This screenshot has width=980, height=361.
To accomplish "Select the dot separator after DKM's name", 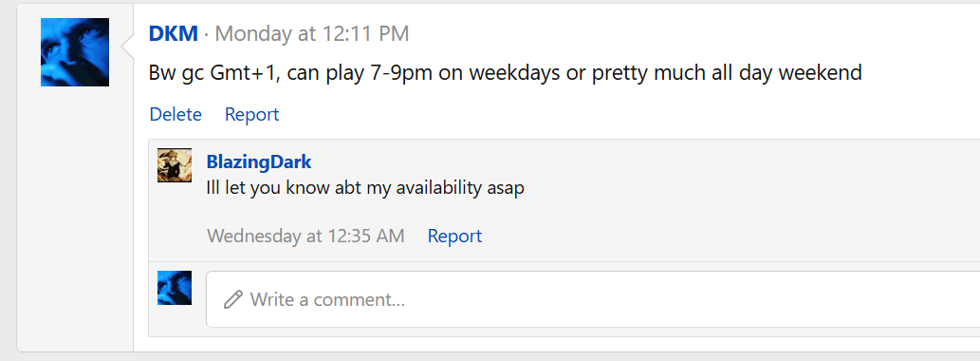I will [206, 34].
